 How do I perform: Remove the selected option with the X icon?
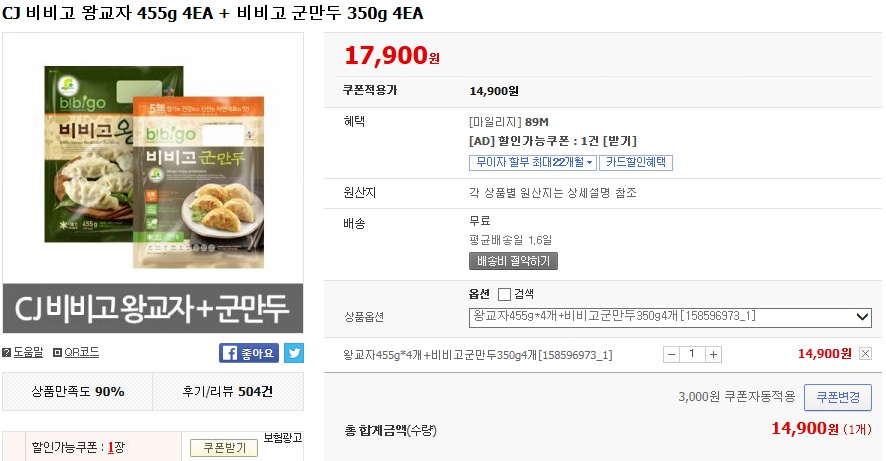(x=865, y=353)
